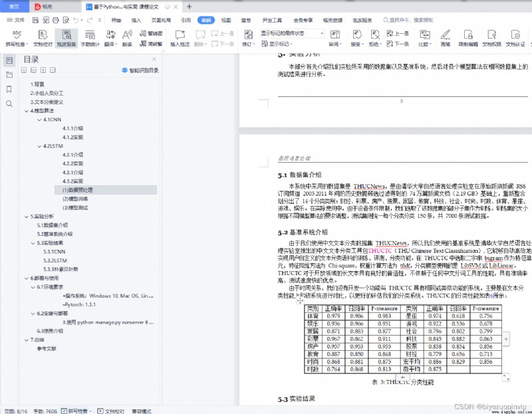Convert text with 繁转简
This screenshot has height=414, width=532.
pos(152,33)
